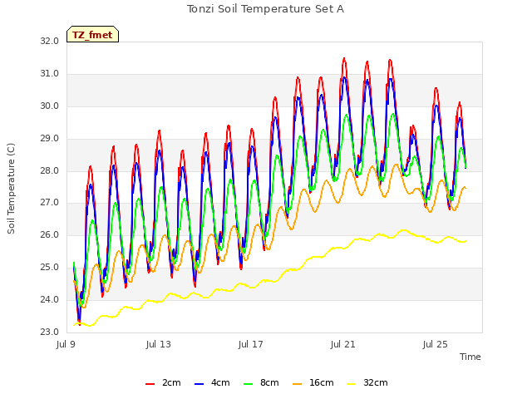Select the '32cm' legend label
This screenshot has width=532, height=399.
pos(376,382)
